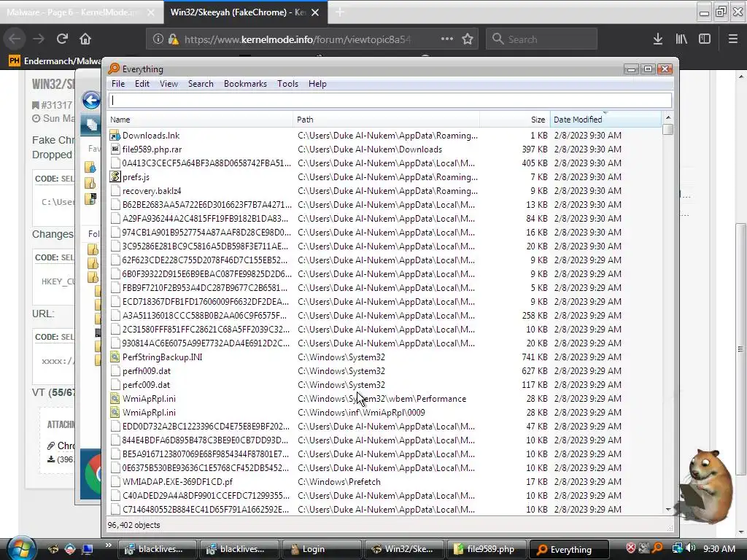Show more quick launch items chevron
The image size is (747, 560).
(108, 545)
